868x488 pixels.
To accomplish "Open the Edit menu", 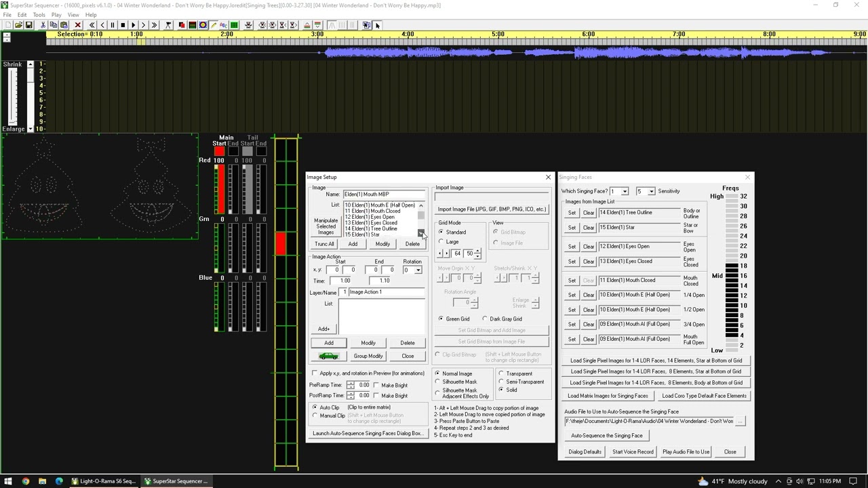I will tap(22, 14).
